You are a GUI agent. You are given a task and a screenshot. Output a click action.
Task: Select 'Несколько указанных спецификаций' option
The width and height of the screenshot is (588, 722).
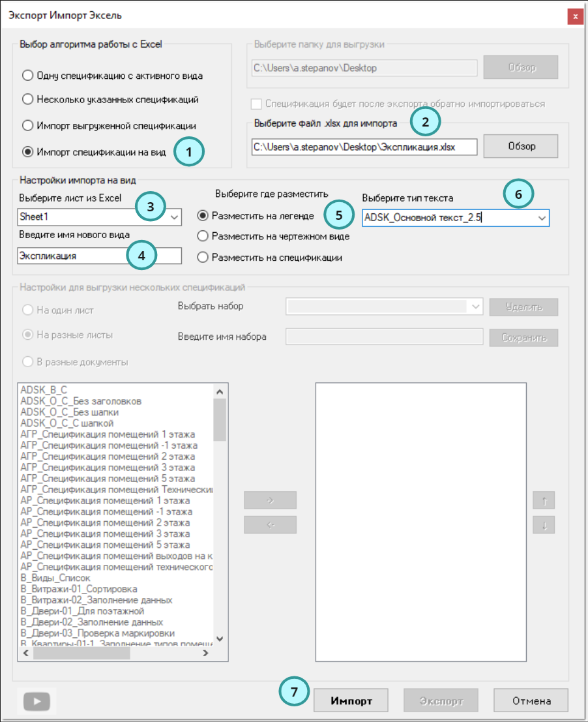[x=110, y=99]
